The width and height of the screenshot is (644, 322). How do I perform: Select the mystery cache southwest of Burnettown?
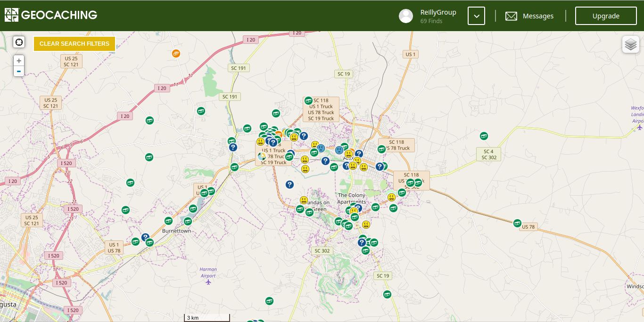[x=145, y=237]
